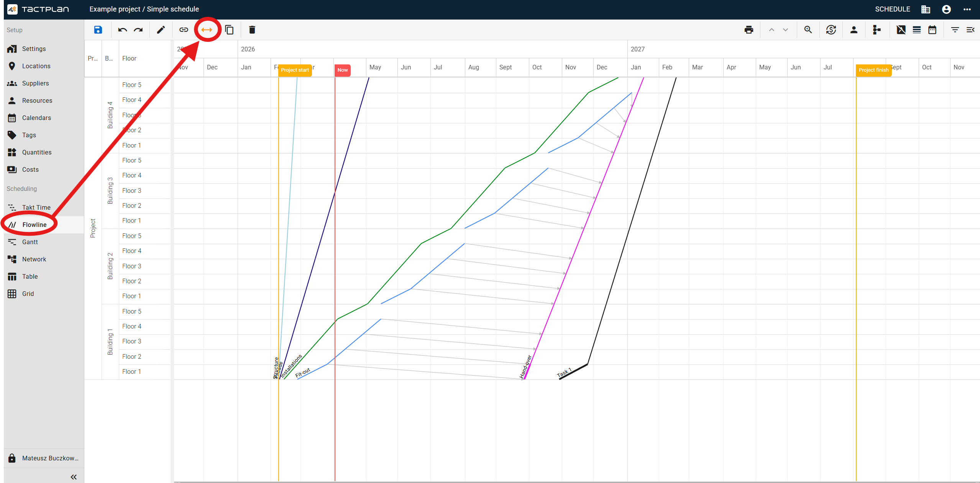The width and height of the screenshot is (980, 483).
Task: Open Tags in the sidebar
Action: (44, 135)
